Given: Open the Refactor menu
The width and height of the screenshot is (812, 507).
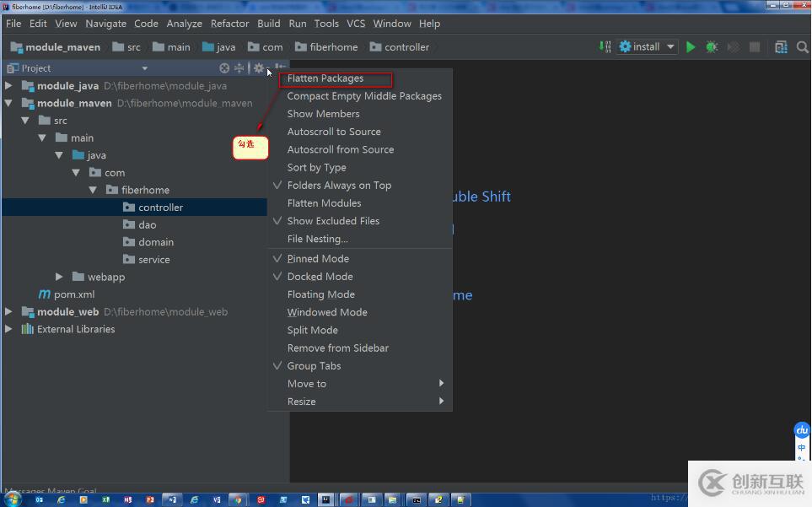Looking at the screenshot, I should 229,24.
